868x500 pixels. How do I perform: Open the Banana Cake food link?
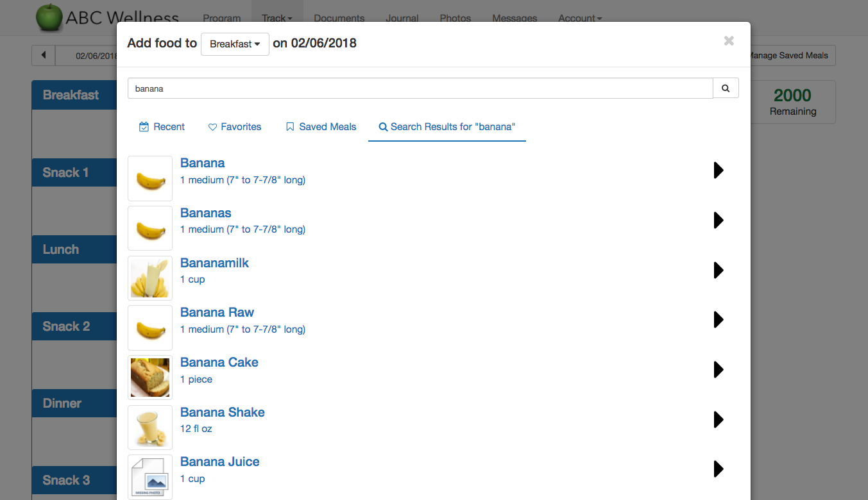pyautogui.click(x=219, y=362)
